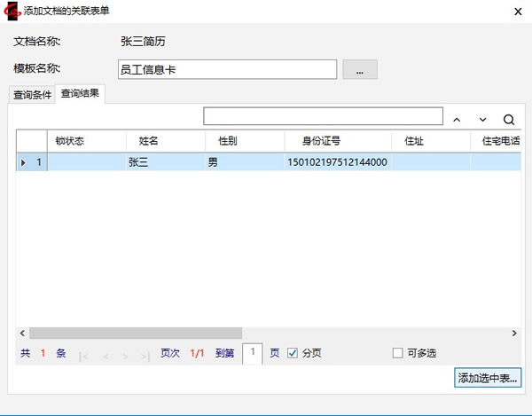Close the 添加文档的关联表单 dialog

[x=517, y=13]
